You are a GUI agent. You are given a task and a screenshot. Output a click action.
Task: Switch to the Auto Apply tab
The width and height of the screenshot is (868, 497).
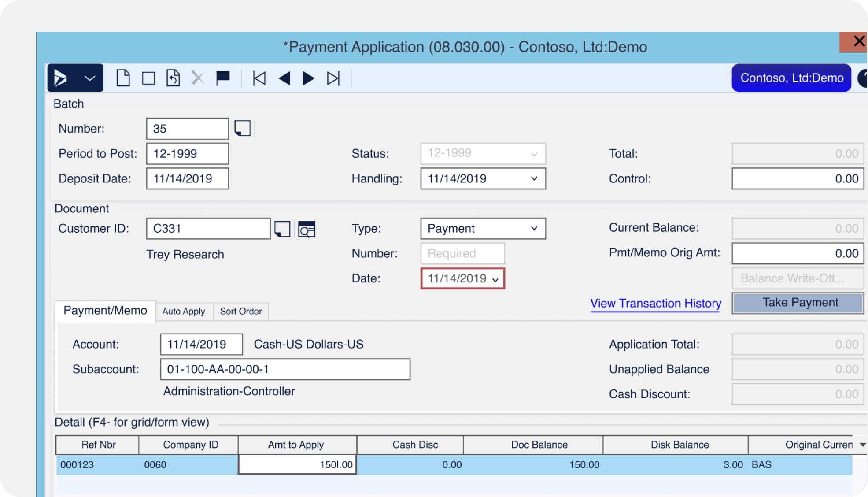click(x=183, y=312)
